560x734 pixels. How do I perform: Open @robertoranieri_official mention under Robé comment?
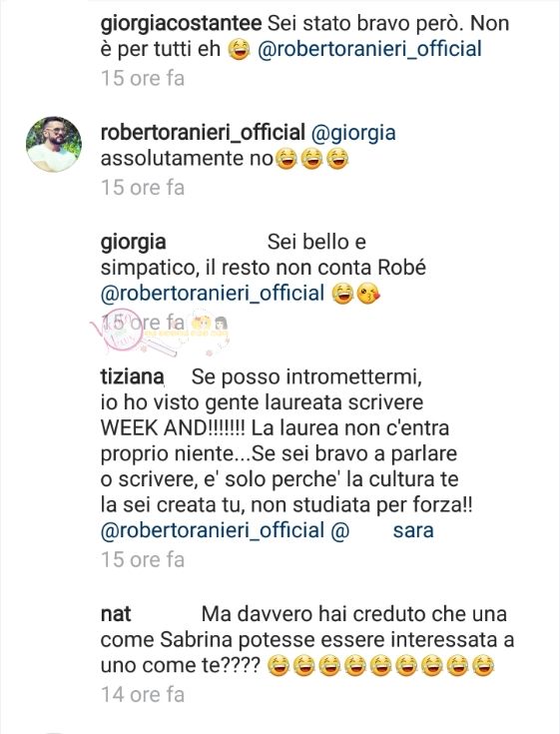(213, 293)
